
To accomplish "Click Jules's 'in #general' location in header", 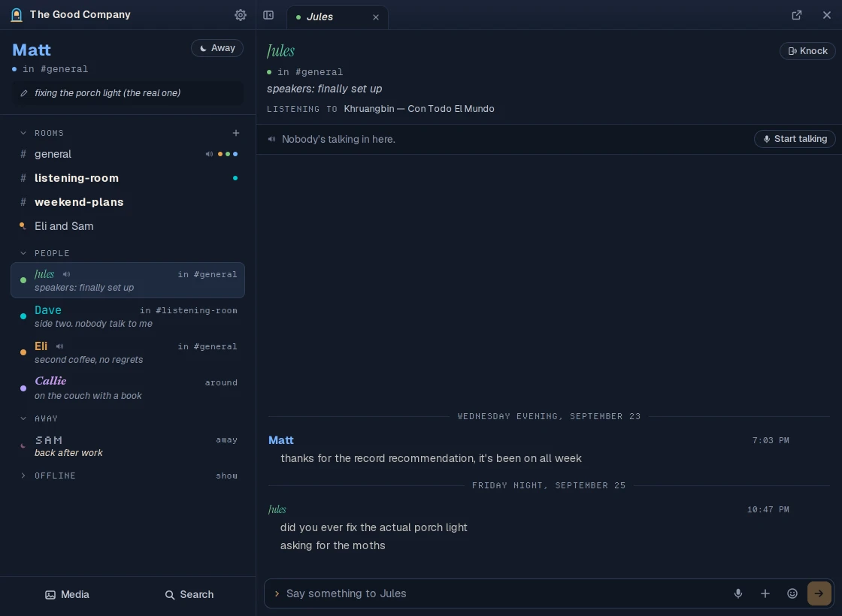I will click(x=310, y=72).
